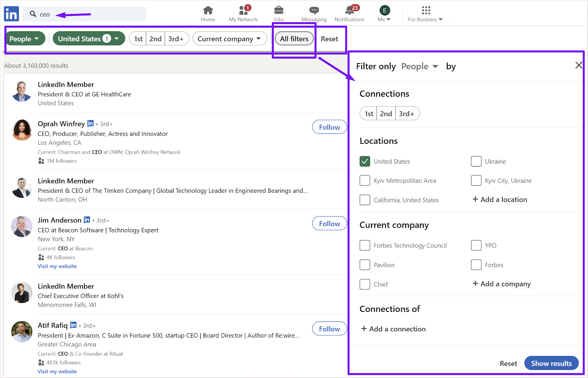The image size is (588, 378).
Task: Expand the People filter dropdown
Action: pos(25,39)
